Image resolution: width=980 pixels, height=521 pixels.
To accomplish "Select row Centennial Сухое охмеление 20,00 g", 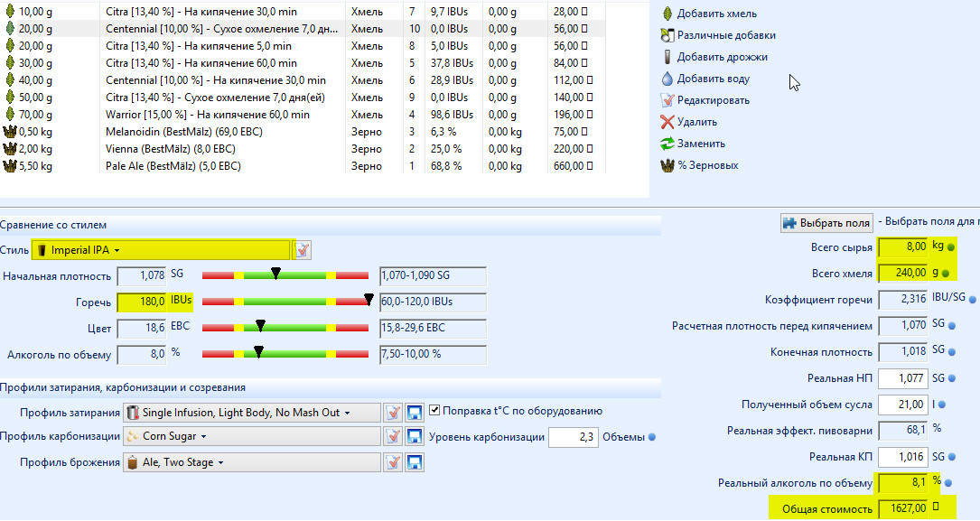I will pos(303,29).
